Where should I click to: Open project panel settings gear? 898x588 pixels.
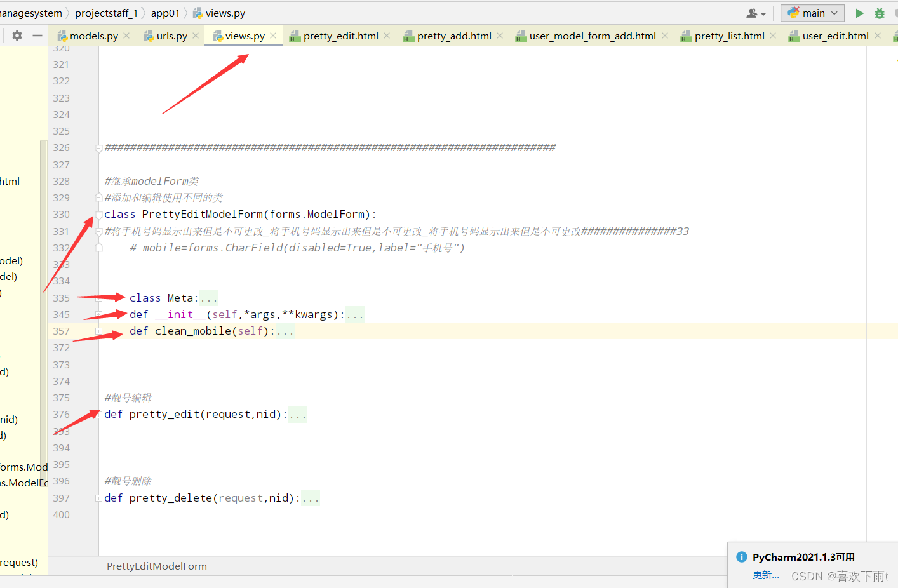[x=17, y=36]
